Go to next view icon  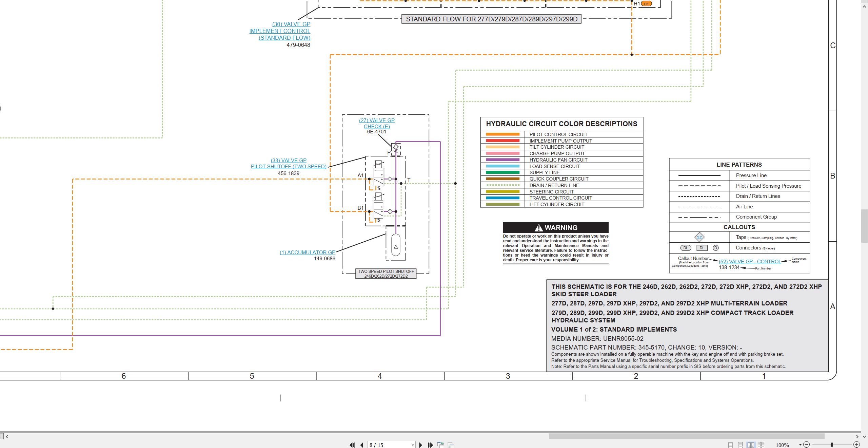pyautogui.click(x=451, y=445)
